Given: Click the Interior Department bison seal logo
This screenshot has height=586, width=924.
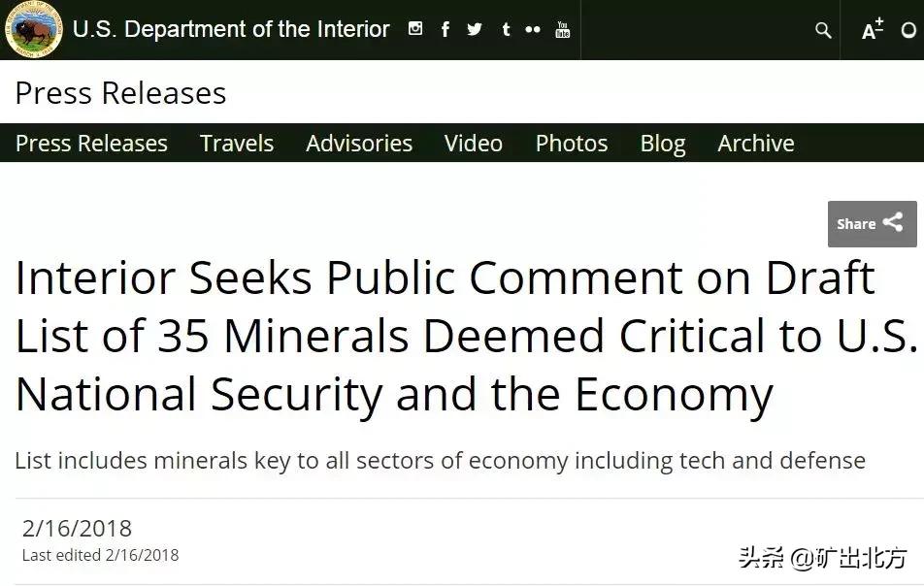Looking at the screenshot, I should (x=34, y=29).
